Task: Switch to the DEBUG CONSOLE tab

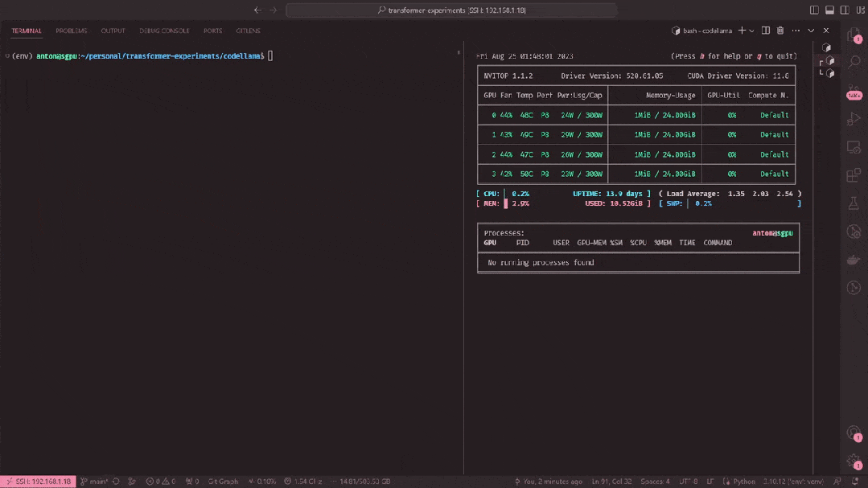Action: pyautogui.click(x=164, y=31)
